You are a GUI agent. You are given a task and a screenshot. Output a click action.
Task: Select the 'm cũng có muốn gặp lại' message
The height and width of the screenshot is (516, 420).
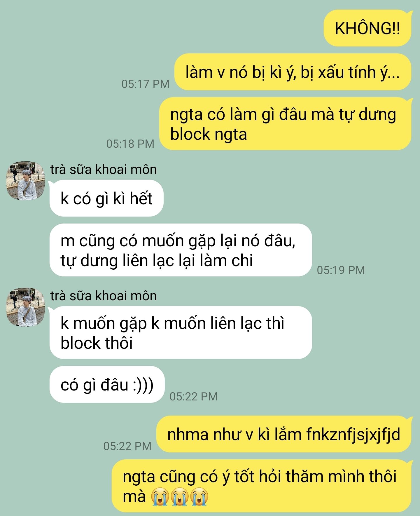pos(181,250)
